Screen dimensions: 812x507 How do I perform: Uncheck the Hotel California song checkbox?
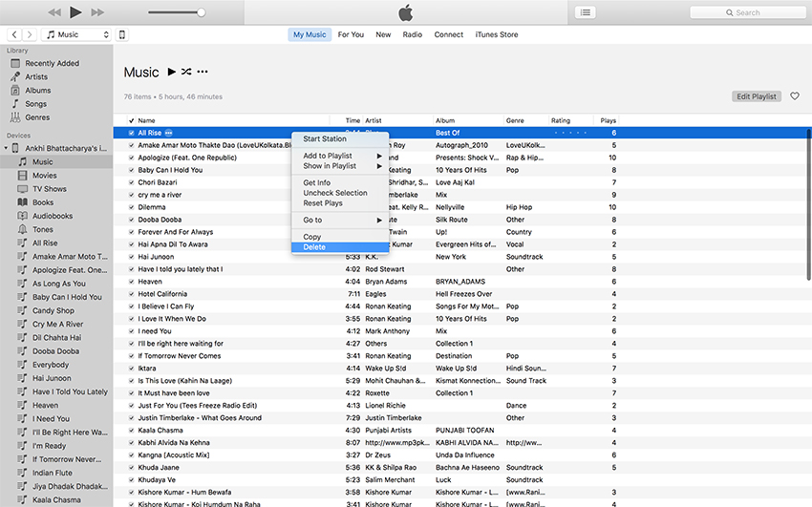click(x=132, y=294)
